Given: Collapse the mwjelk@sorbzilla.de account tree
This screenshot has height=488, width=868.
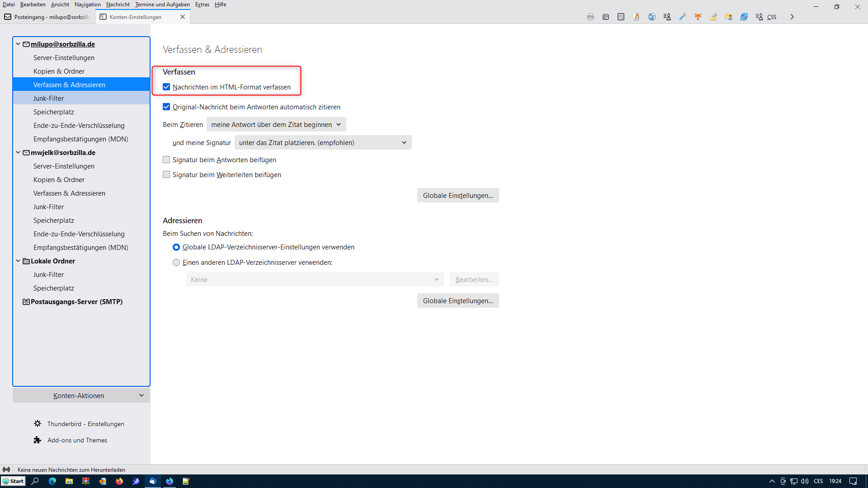Looking at the screenshot, I should tap(18, 153).
